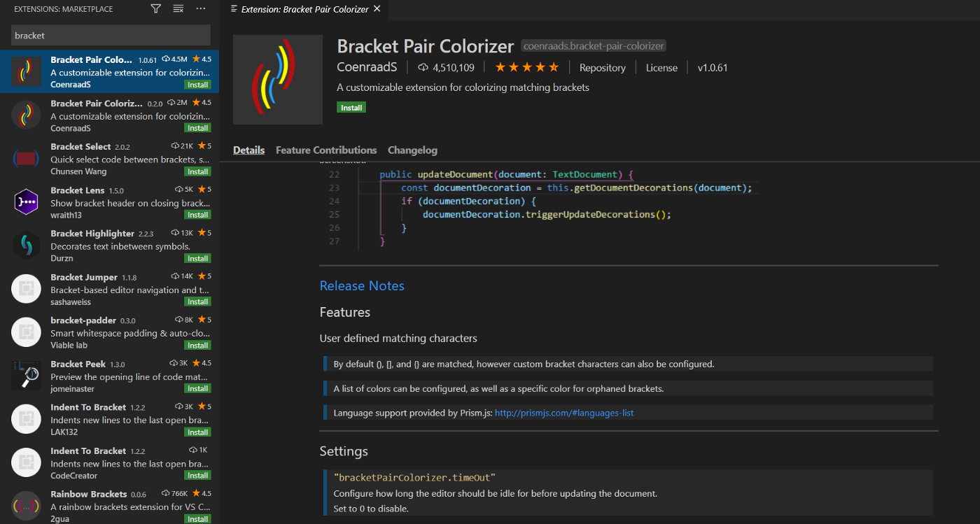Click the filter extensions funnel icon
The image size is (980, 524).
pyautogui.click(x=155, y=9)
